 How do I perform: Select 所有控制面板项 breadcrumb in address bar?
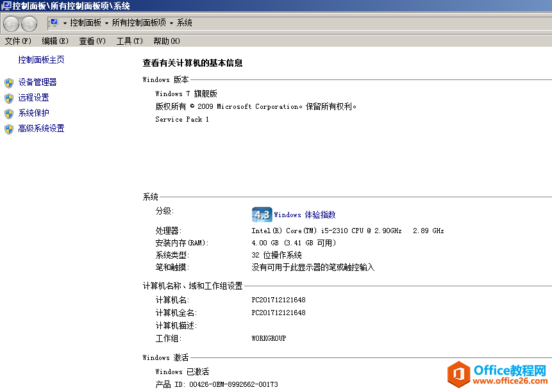click(139, 23)
